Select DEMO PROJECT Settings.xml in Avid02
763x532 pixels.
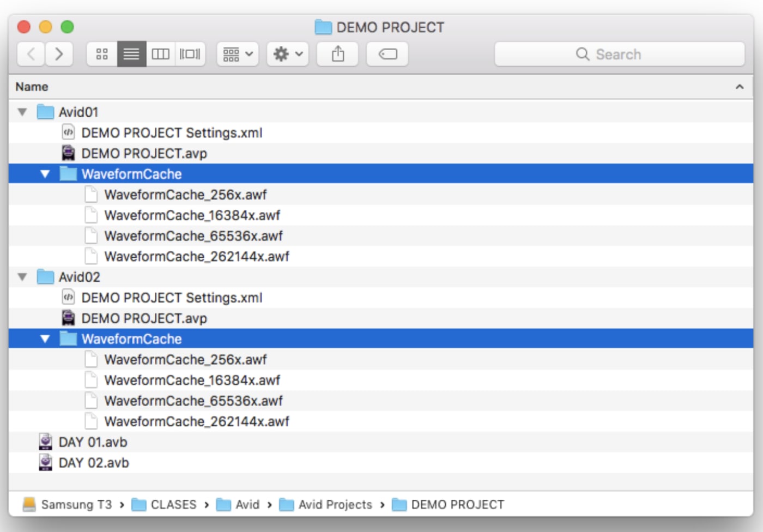pos(172,298)
